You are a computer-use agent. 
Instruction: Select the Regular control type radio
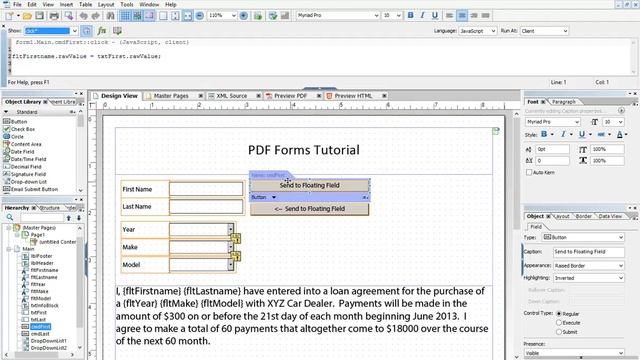click(x=559, y=314)
